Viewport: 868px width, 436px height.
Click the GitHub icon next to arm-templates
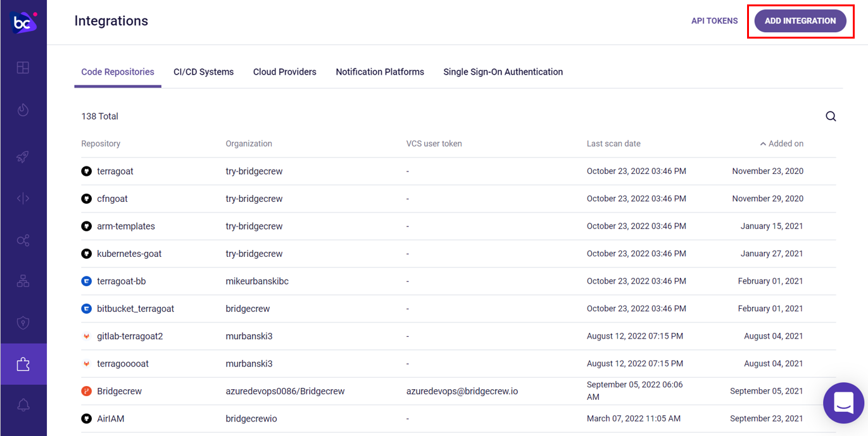click(87, 227)
